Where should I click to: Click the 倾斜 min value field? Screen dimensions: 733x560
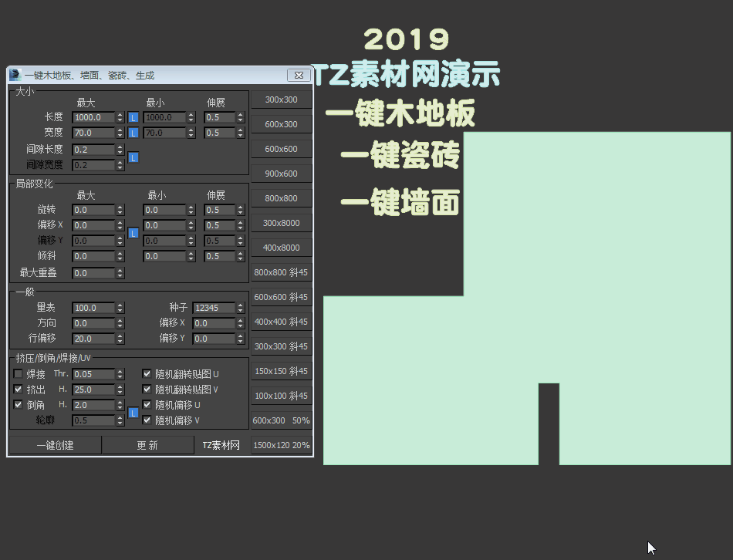click(165, 256)
